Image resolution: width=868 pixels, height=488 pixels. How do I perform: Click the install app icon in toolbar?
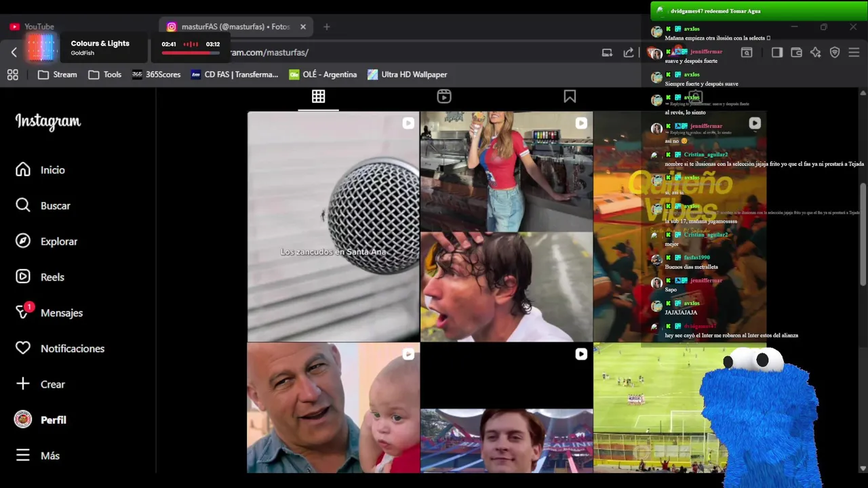(x=607, y=53)
